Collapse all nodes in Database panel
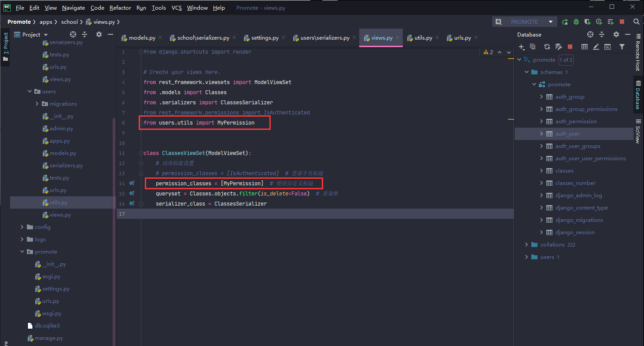This screenshot has width=644, height=346. coord(602,34)
